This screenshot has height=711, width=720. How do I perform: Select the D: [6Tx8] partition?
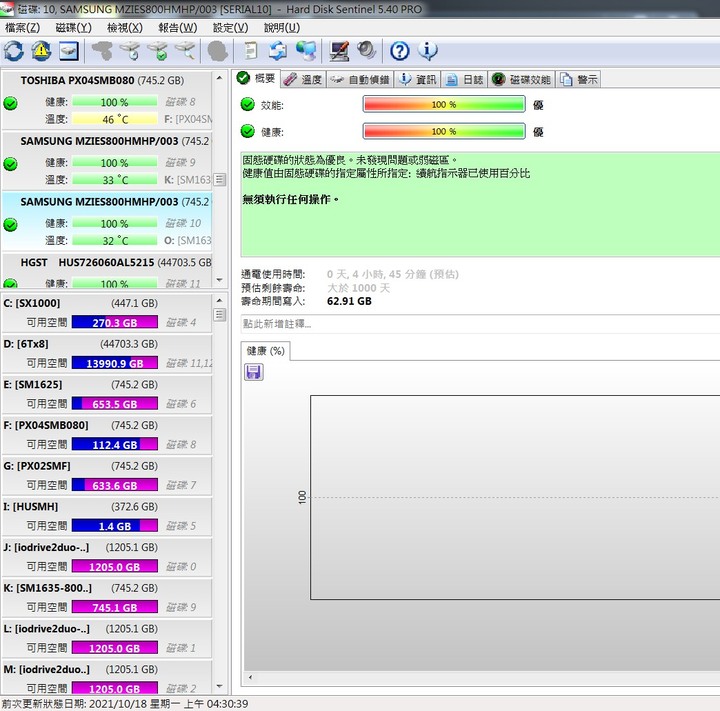107,354
